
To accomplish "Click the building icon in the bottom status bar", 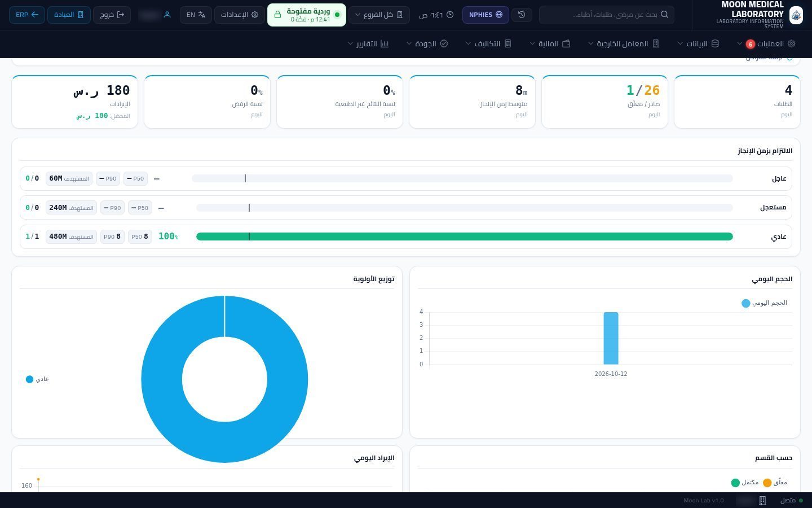I will click(x=762, y=501).
